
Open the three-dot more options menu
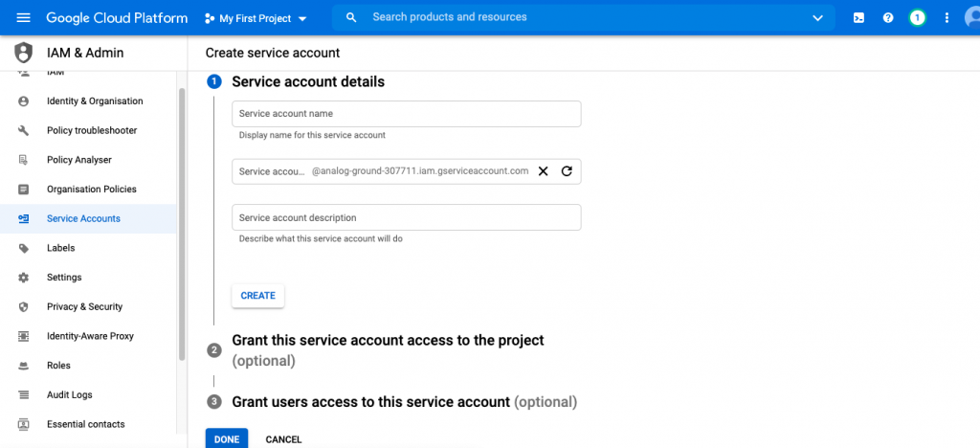click(x=947, y=18)
